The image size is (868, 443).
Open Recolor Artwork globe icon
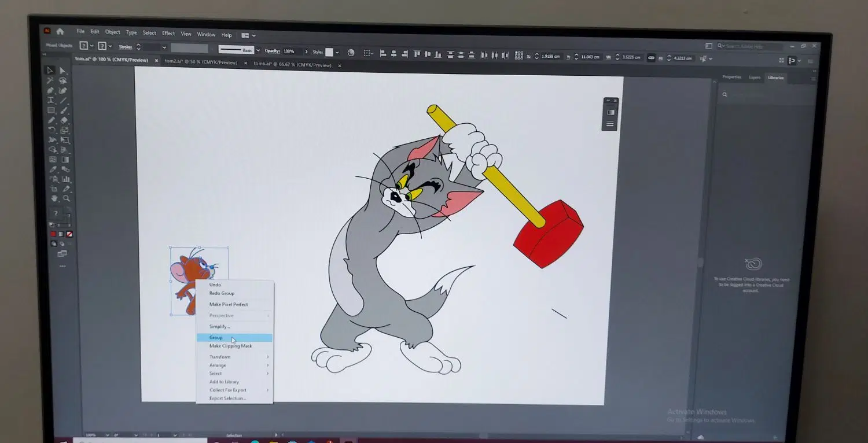[x=351, y=53]
